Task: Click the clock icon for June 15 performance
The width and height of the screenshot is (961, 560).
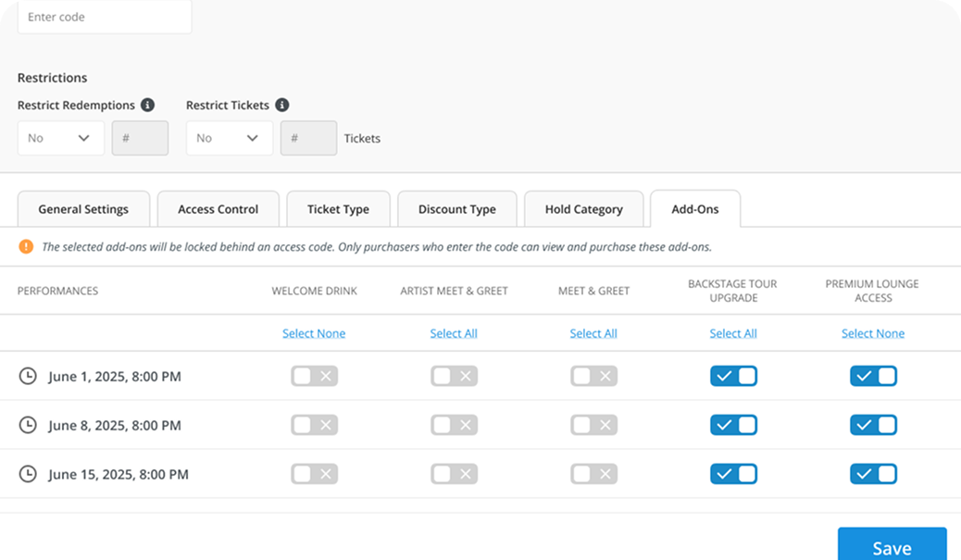Action: [x=29, y=474]
